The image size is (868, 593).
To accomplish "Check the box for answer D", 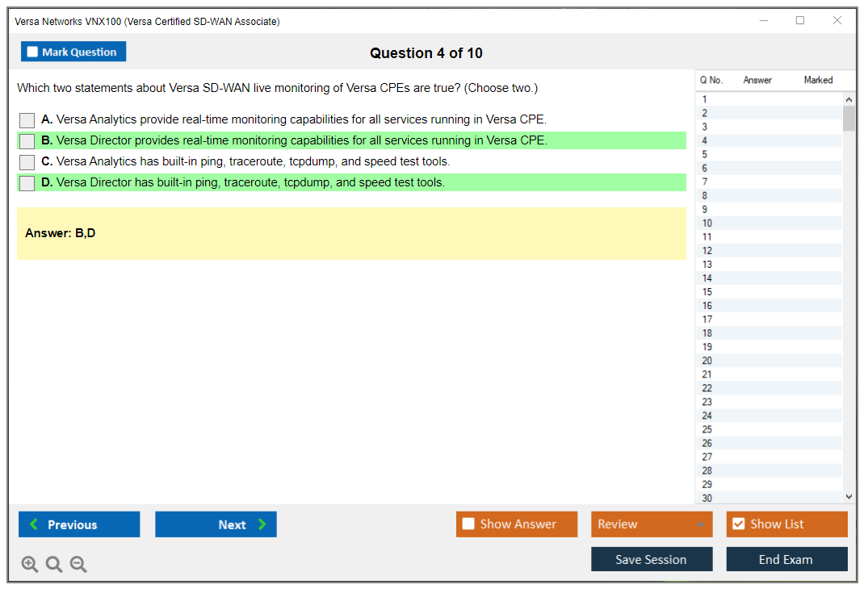I will 27,183.
